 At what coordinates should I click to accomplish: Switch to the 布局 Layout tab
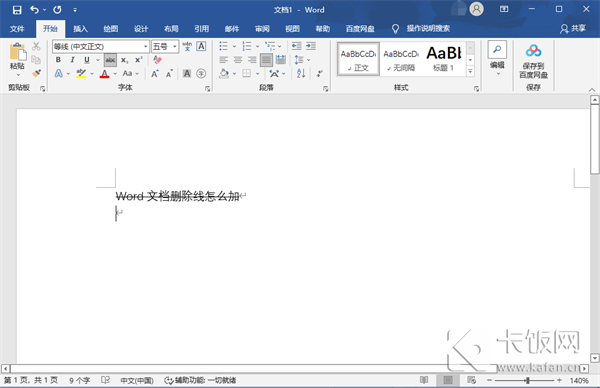[171, 29]
